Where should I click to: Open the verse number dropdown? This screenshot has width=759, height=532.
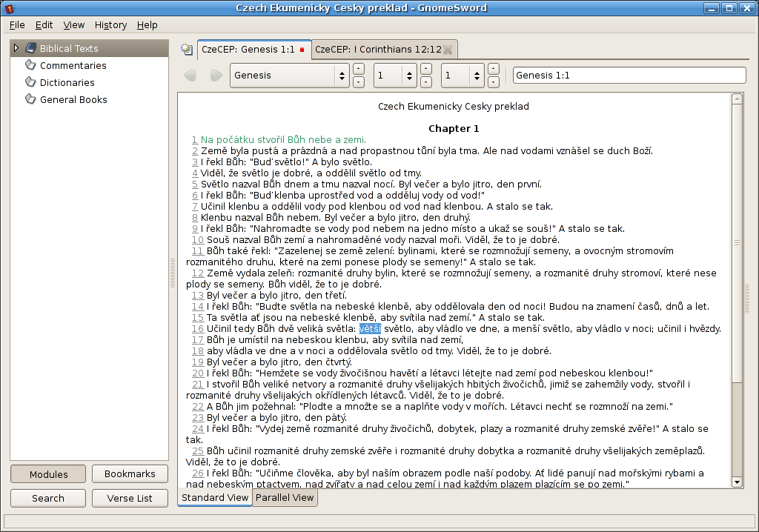pyautogui.click(x=463, y=76)
